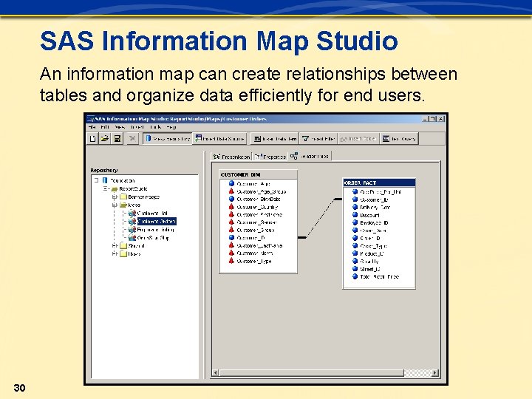This screenshot has height=399, width=532.
Task: Select Delivery_Date column in ORDER_FACT
Action: tap(371, 207)
